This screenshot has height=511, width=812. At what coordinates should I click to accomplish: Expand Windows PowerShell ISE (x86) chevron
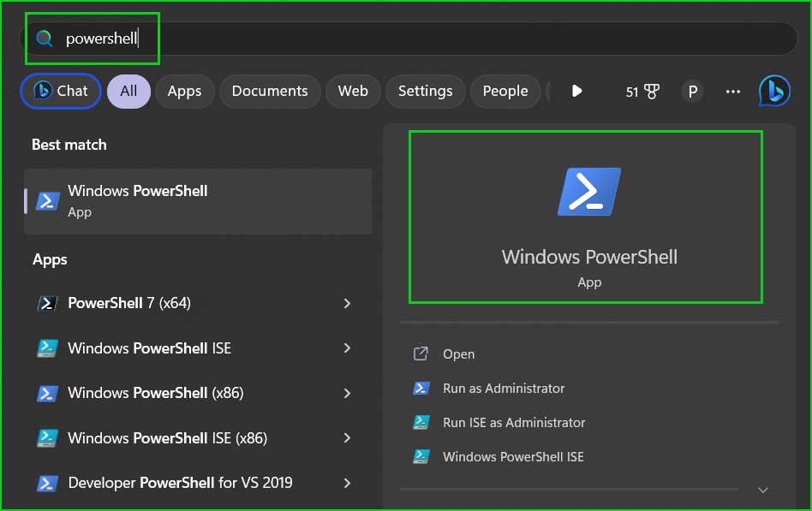pos(347,438)
